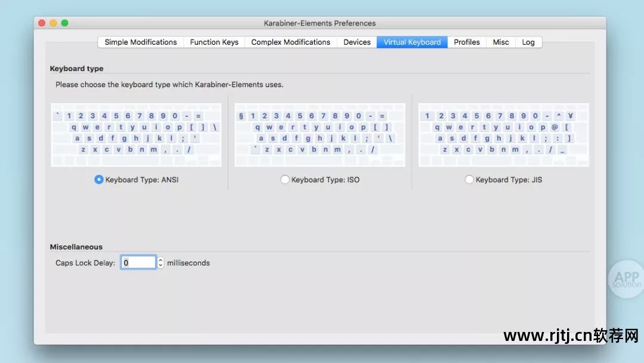
Task: Select the JIS keyboard type radio button
Action: pyautogui.click(x=469, y=180)
